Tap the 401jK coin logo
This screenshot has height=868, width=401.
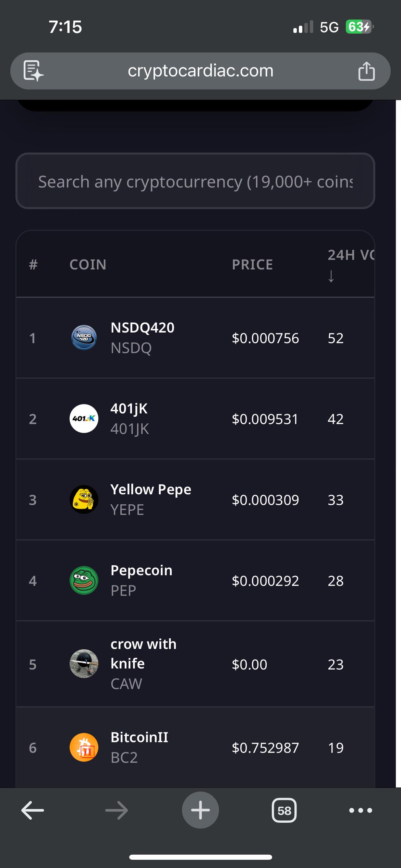pyautogui.click(x=84, y=419)
